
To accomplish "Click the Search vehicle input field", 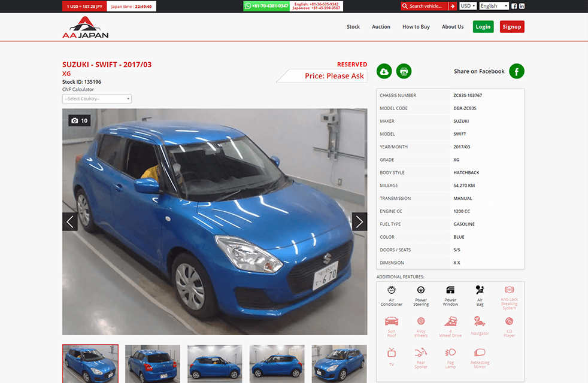I will 427,6.
